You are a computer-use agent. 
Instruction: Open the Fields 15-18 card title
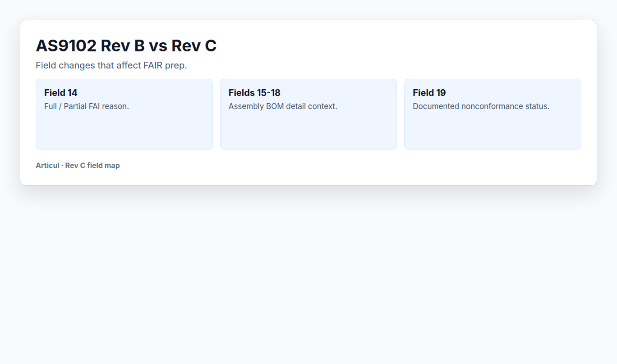pyautogui.click(x=254, y=93)
